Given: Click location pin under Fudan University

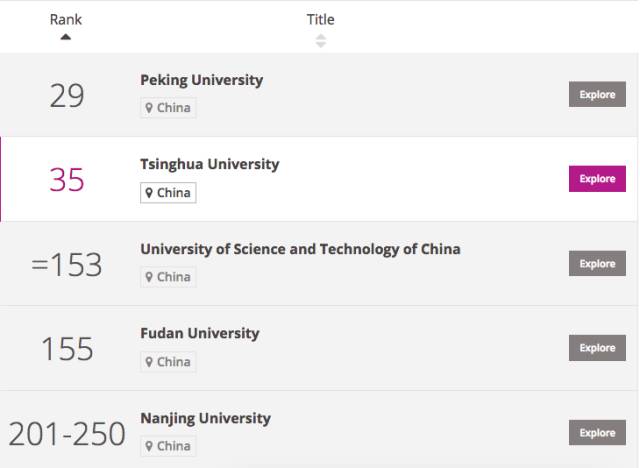Looking at the screenshot, I should (149, 362).
